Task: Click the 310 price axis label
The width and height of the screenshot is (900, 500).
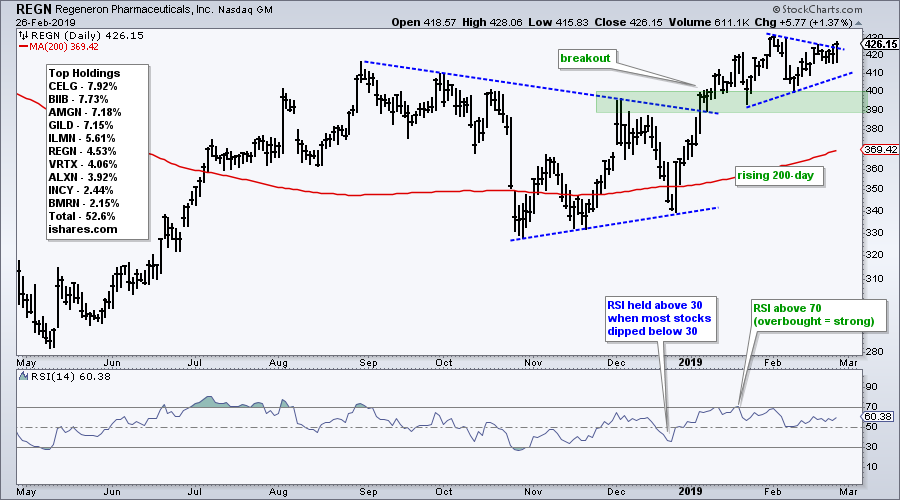Action: [x=876, y=279]
